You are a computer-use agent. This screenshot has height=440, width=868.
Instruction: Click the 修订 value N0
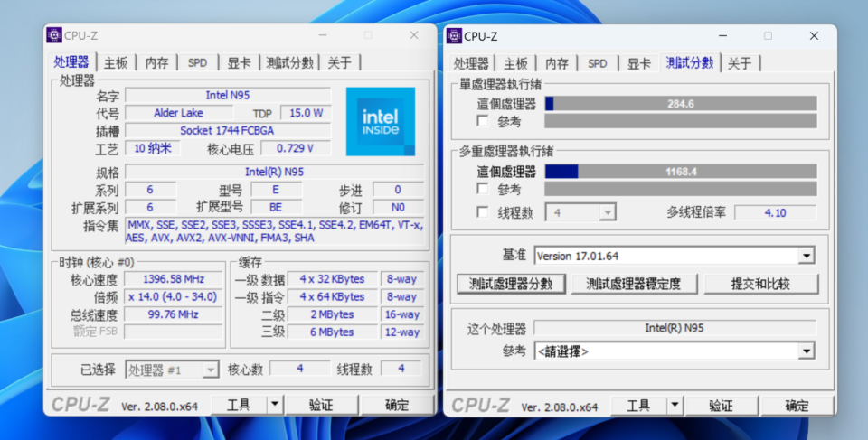click(x=398, y=207)
